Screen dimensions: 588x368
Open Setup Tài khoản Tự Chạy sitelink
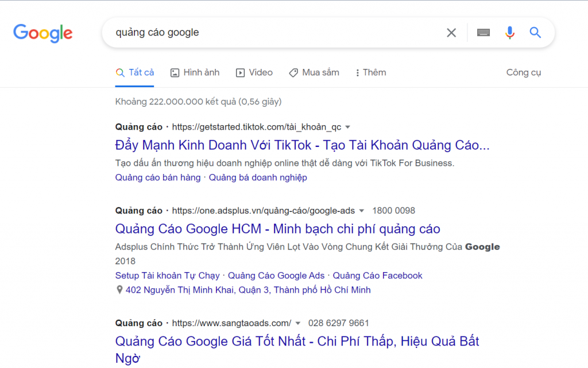pyautogui.click(x=167, y=276)
